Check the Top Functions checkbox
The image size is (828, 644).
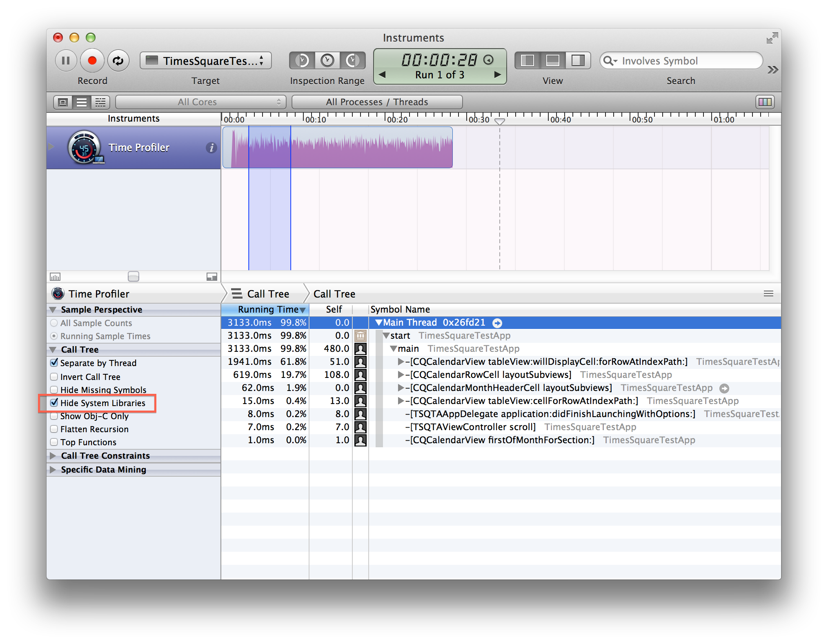(x=54, y=442)
